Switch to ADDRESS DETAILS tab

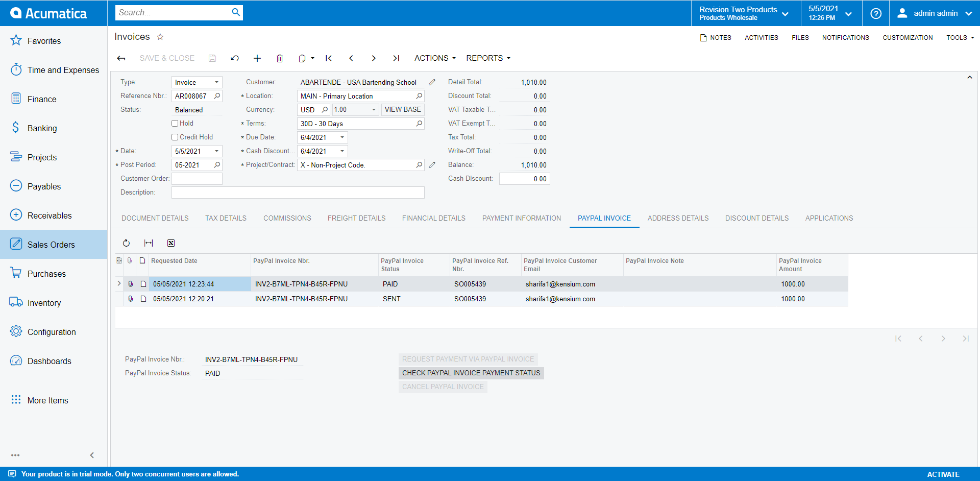(x=678, y=218)
